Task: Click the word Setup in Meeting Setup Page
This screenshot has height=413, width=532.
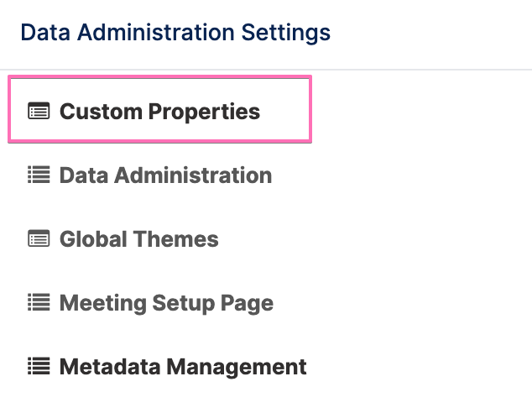Action: (184, 303)
